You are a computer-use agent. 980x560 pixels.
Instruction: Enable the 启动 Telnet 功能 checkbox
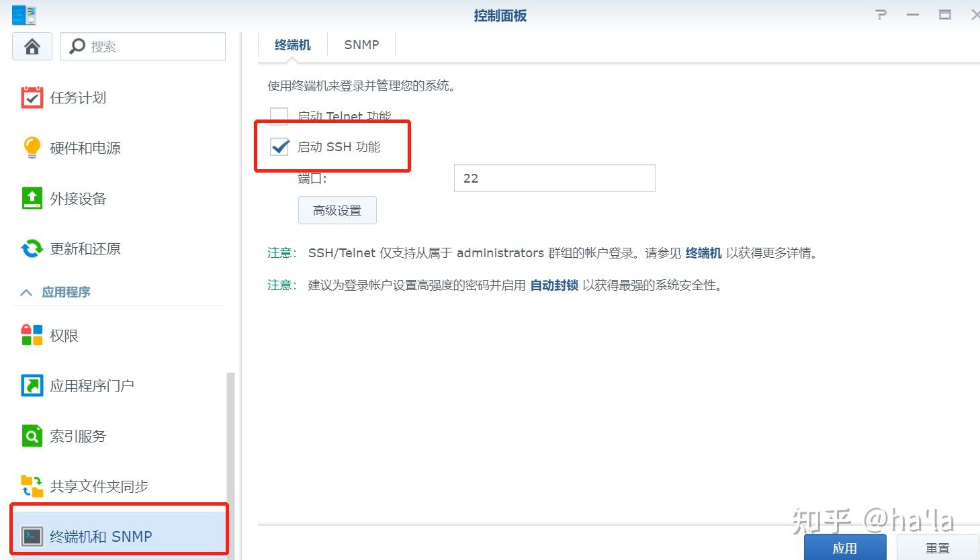click(278, 115)
